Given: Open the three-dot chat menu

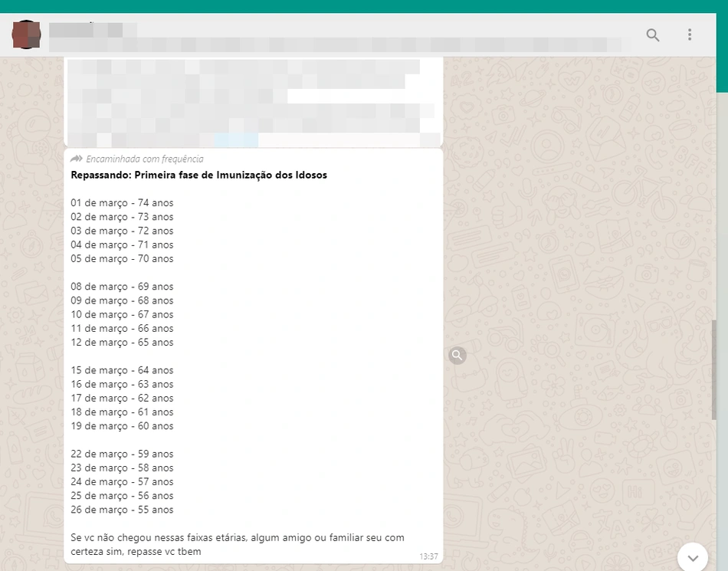Looking at the screenshot, I should tap(690, 34).
